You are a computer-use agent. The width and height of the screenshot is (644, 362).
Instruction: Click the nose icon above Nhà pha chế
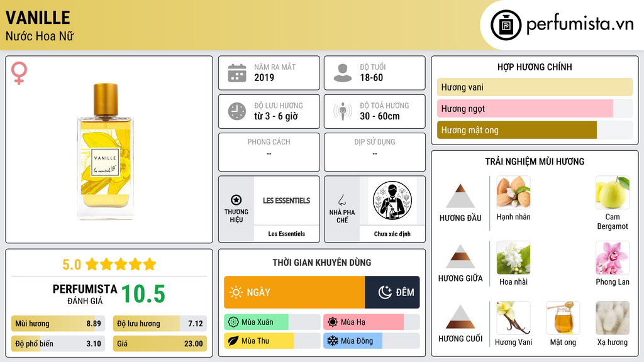click(341, 200)
